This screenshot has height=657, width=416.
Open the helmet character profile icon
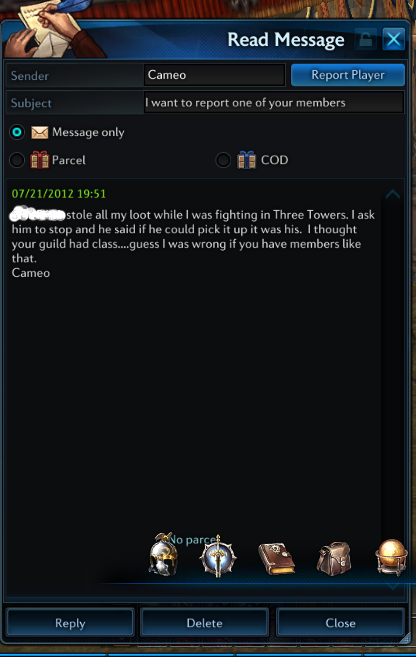click(x=164, y=554)
